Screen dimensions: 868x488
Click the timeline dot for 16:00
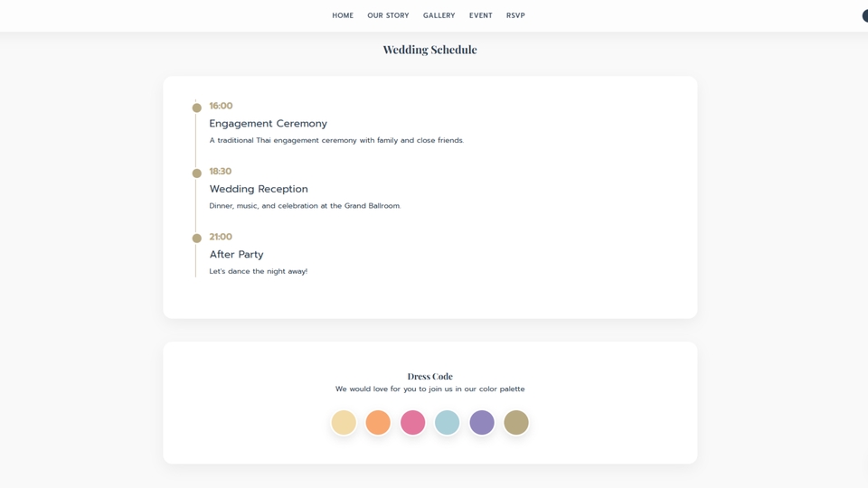[196, 108]
